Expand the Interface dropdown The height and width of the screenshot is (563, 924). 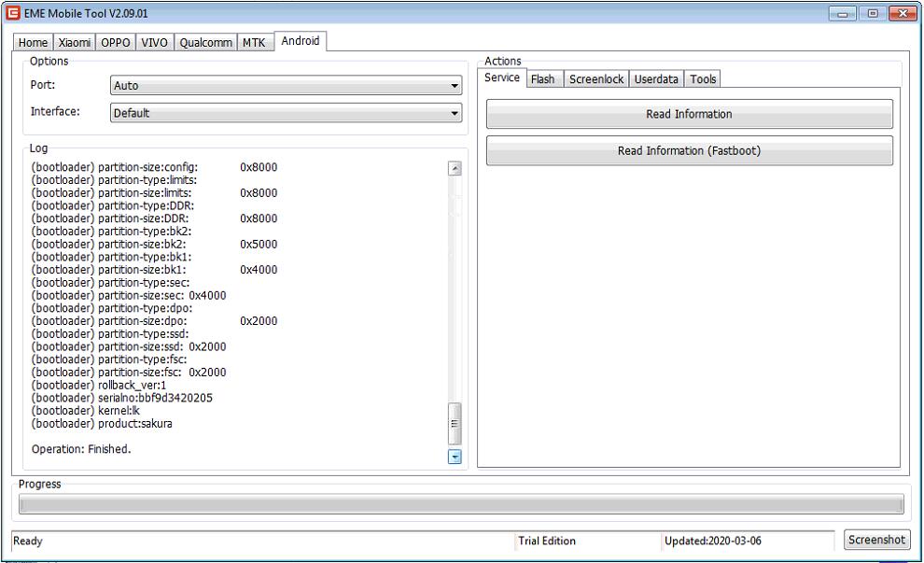[286, 113]
